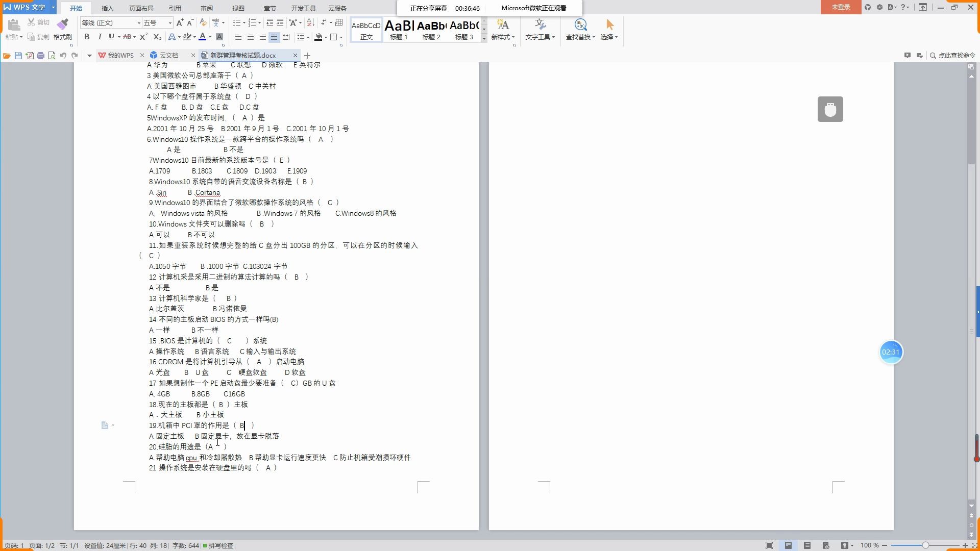Click the not-logged-in orange button

point(841,7)
